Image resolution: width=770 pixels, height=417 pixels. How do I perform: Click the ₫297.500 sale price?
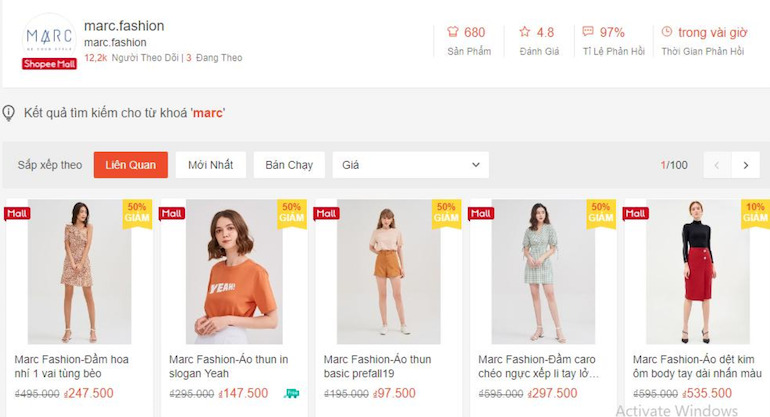(553, 393)
